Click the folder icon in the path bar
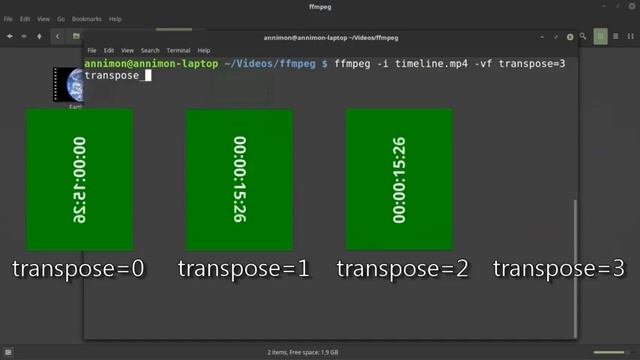 [76, 36]
